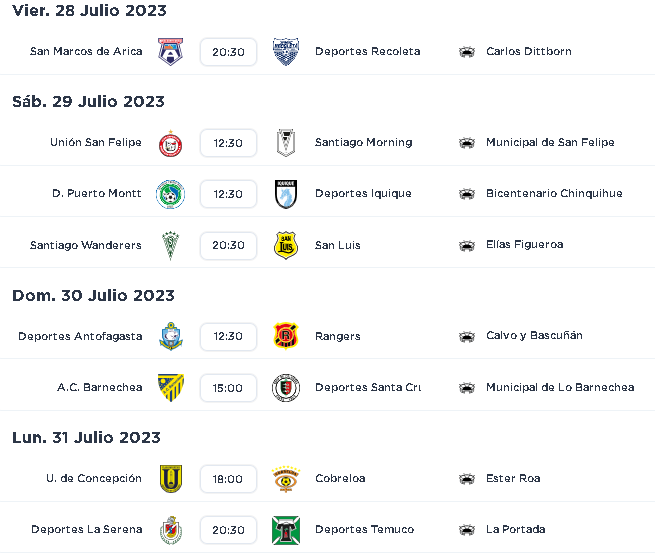Viewport: 655px width, 555px height.
Task: Open the 20:30 San Marcos vs Recoleta match
Action: click(x=228, y=52)
